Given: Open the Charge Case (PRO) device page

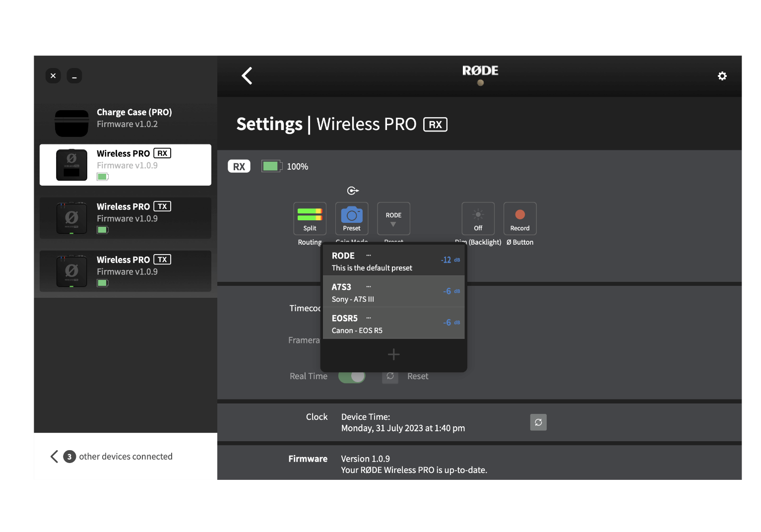Looking at the screenshot, I should (125, 119).
